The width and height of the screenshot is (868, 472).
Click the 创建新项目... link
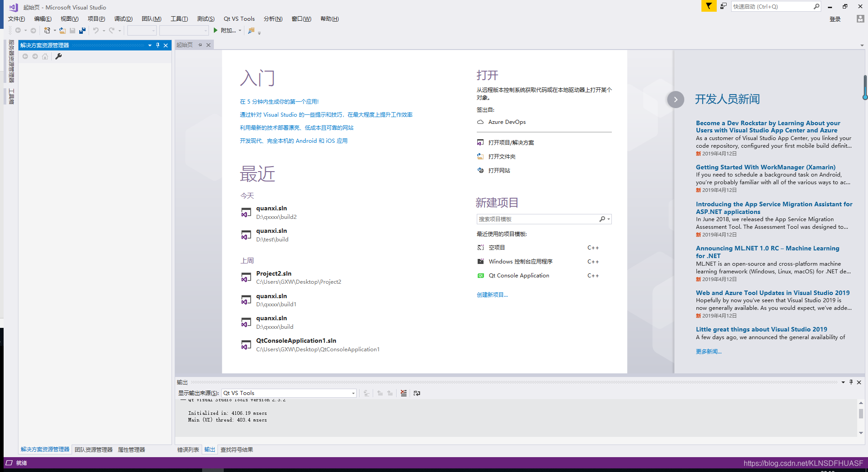pos(492,295)
